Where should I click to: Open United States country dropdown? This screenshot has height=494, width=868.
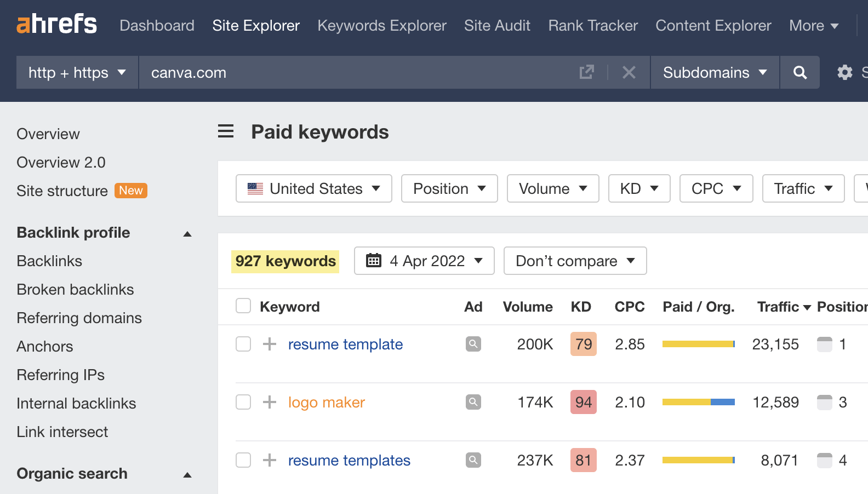tap(314, 188)
